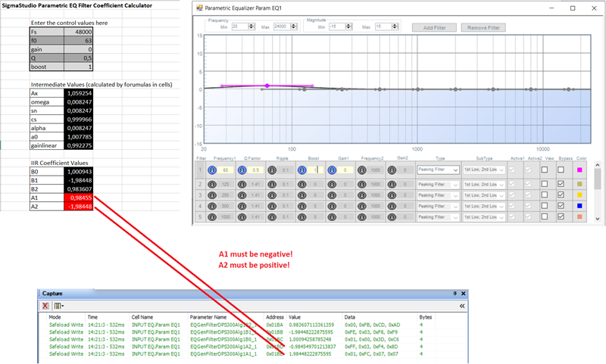The image size is (606, 364).
Task: Click the Remove Filter button
Action: tap(483, 28)
